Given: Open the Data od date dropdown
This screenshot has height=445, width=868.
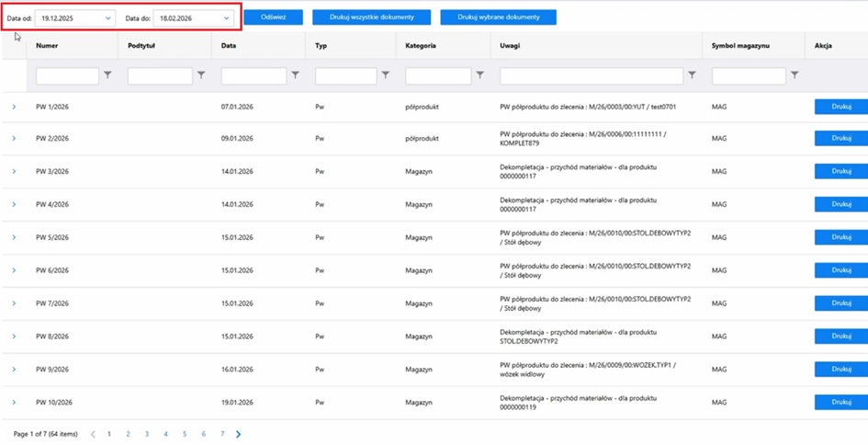Looking at the screenshot, I should tap(107, 18).
